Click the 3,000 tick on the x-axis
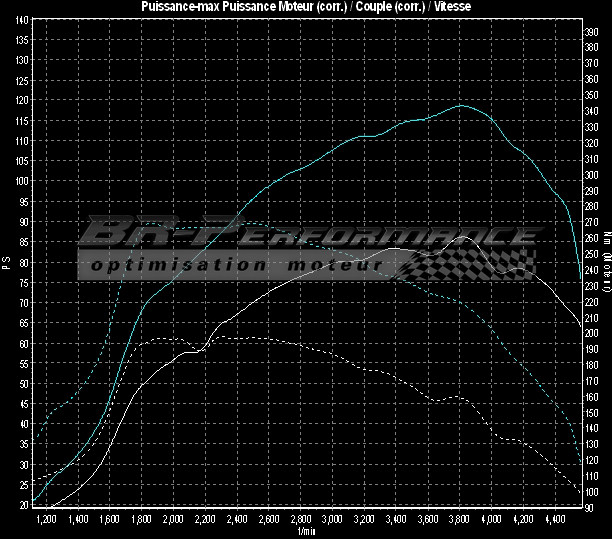 point(331,521)
